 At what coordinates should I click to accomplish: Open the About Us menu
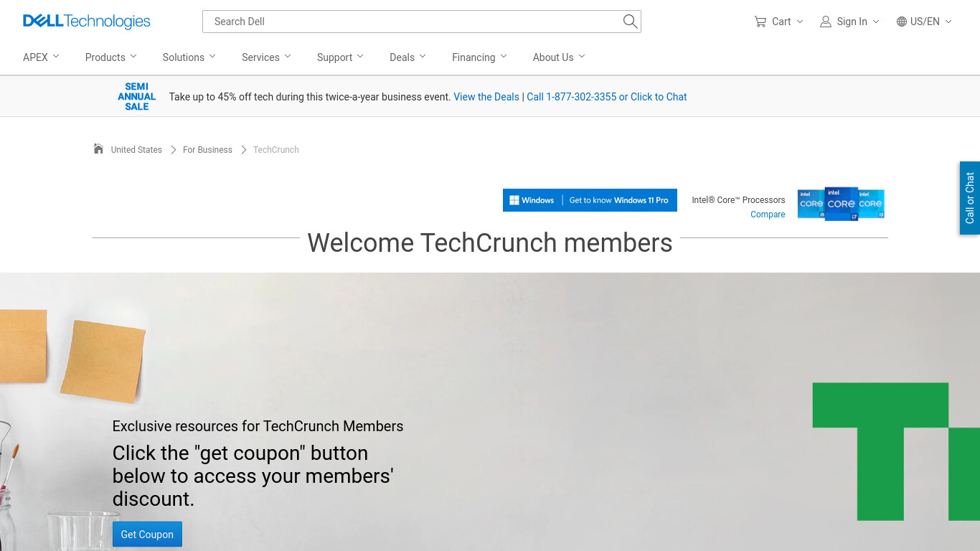coord(559,57)
